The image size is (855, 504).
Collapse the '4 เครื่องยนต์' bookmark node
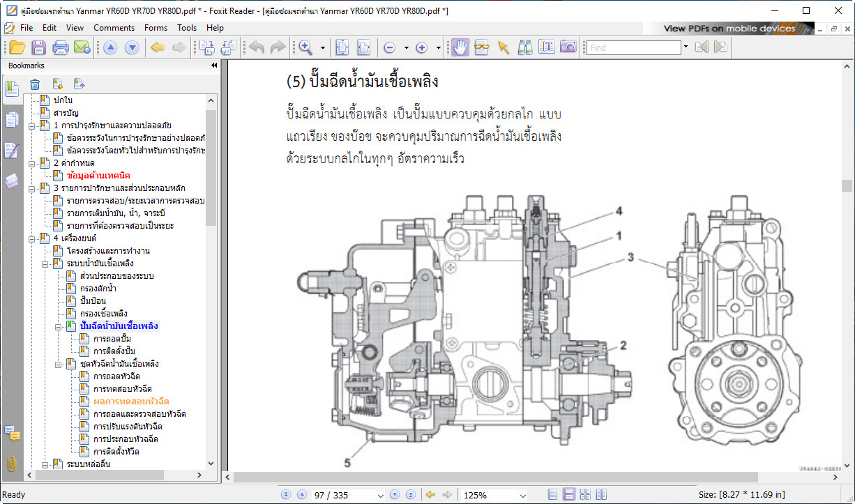32,238
